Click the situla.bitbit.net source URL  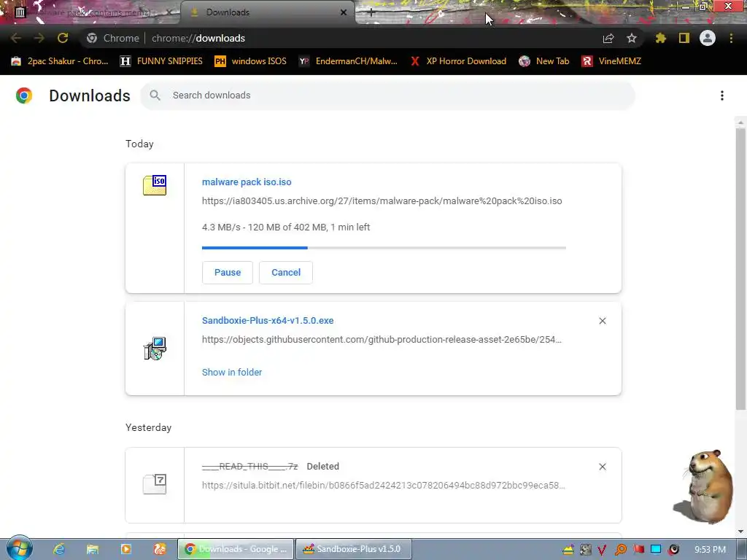(384, 485)
